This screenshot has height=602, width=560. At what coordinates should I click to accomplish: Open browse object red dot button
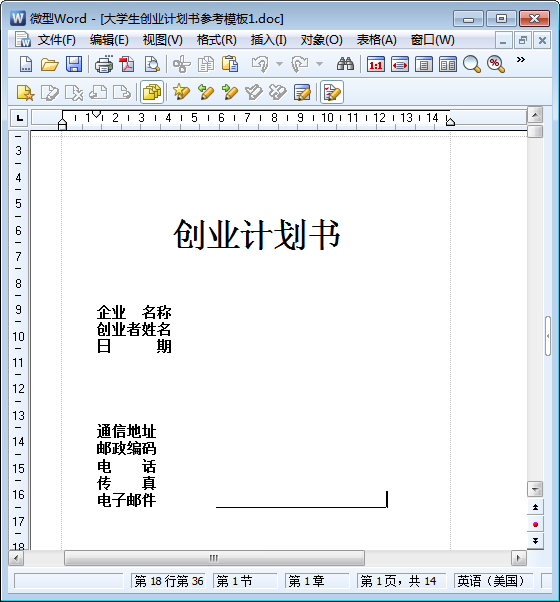click(x=535, y=524)
